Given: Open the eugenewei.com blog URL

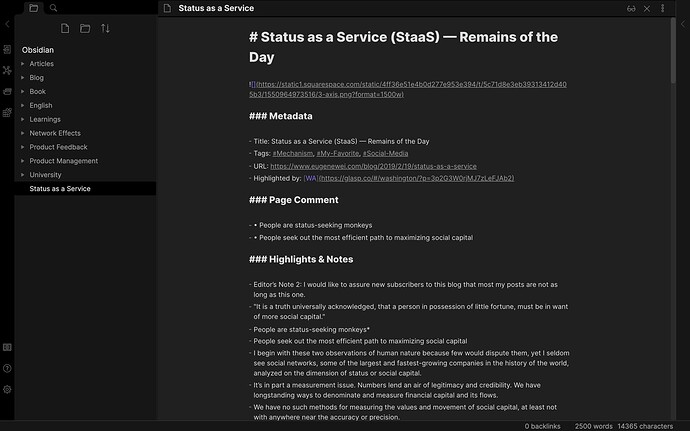Looking at the screenshot, I should coord(373,166).
